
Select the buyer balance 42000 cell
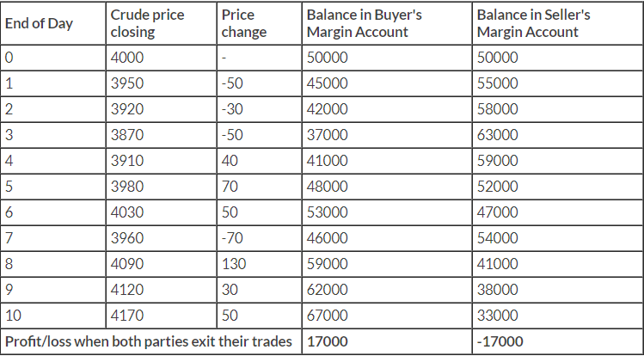tap(386, 109)
